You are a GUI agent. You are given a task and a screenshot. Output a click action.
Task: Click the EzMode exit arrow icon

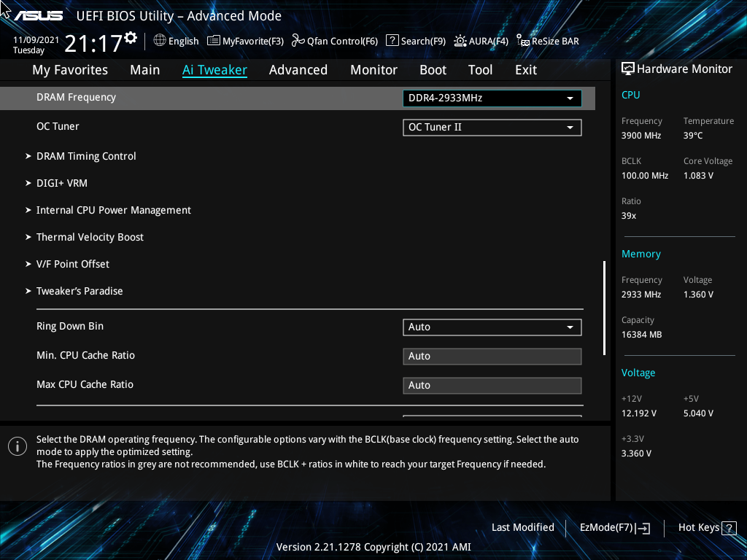pyautogui.click(x=643, y=528)
